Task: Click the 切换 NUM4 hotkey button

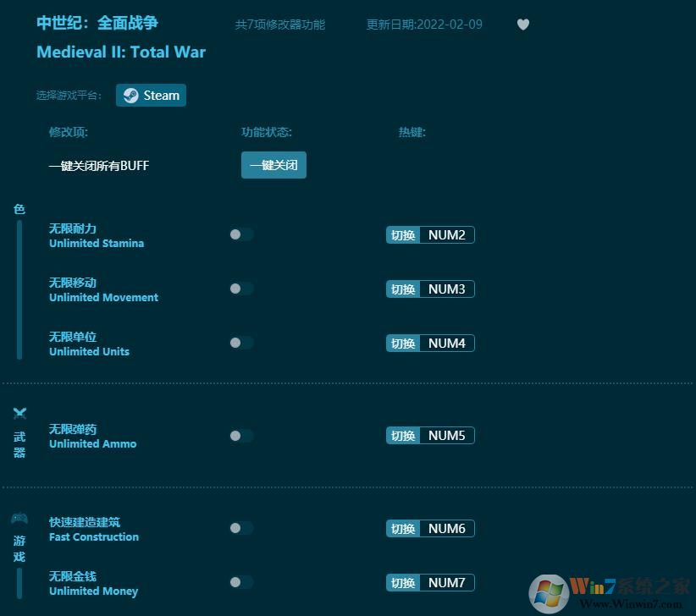Action: pos(429,343)
